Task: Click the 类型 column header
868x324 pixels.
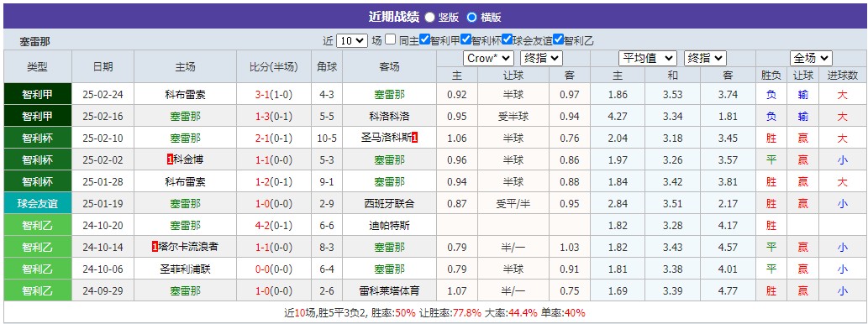Action: click(x=38, y=67)
